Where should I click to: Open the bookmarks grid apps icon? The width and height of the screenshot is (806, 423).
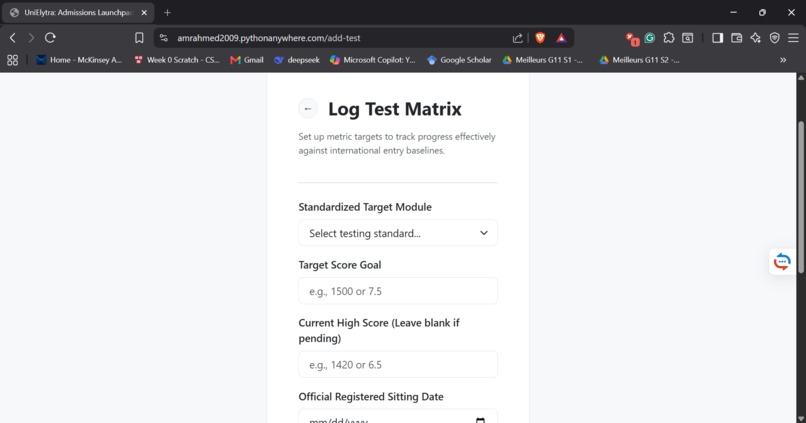click(x=13, y=60)
